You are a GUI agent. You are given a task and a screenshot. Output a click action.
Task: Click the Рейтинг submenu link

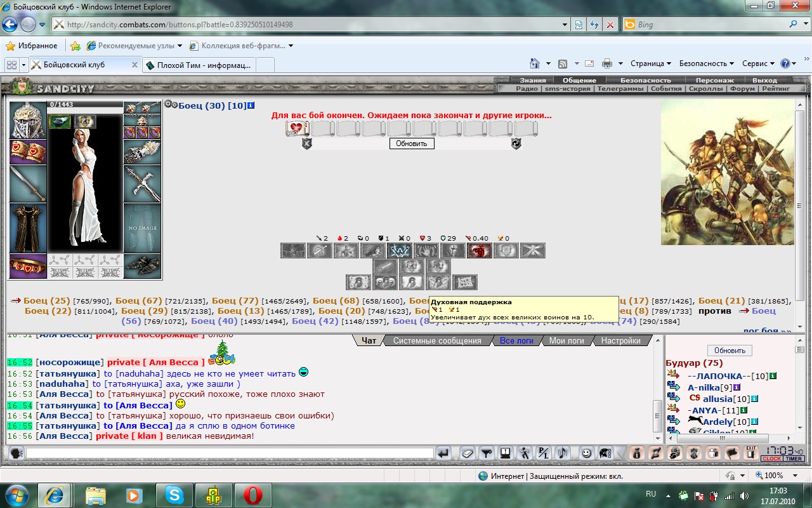click(776, 89)
